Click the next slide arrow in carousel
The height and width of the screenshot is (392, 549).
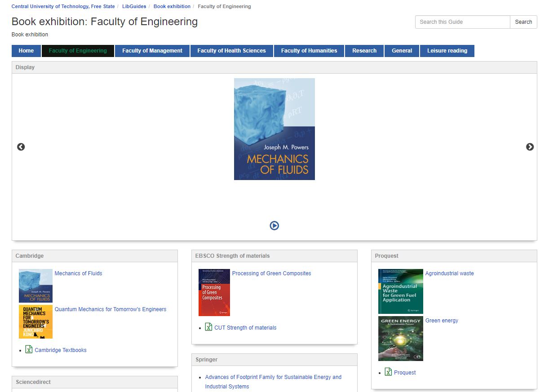pyautogui.click(x=530, y=147)
